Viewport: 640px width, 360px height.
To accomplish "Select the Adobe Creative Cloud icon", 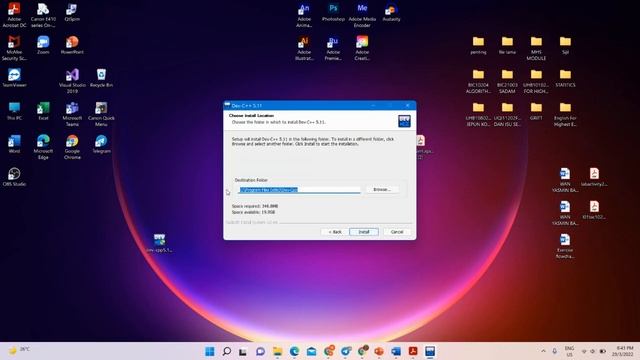I will coord(362,48).
